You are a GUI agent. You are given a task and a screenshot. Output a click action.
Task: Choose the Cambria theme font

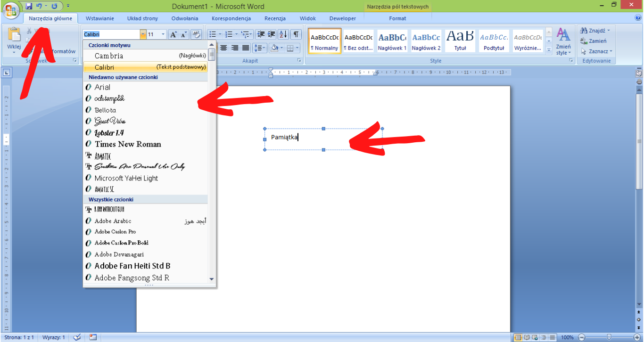[x=146, y=56]
